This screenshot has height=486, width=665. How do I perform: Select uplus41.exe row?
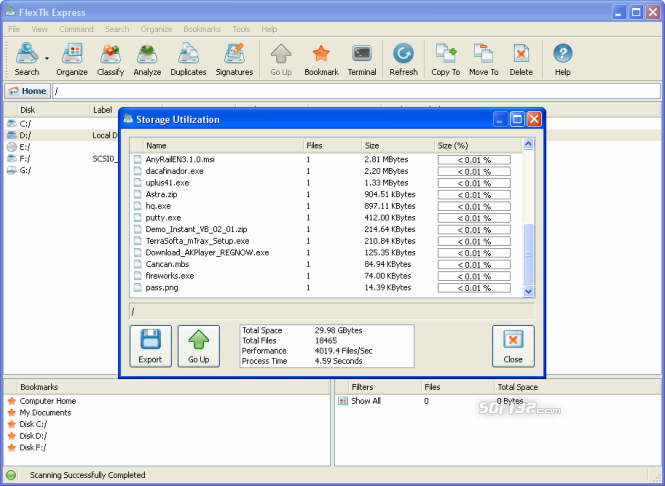(x=326, y=183)
